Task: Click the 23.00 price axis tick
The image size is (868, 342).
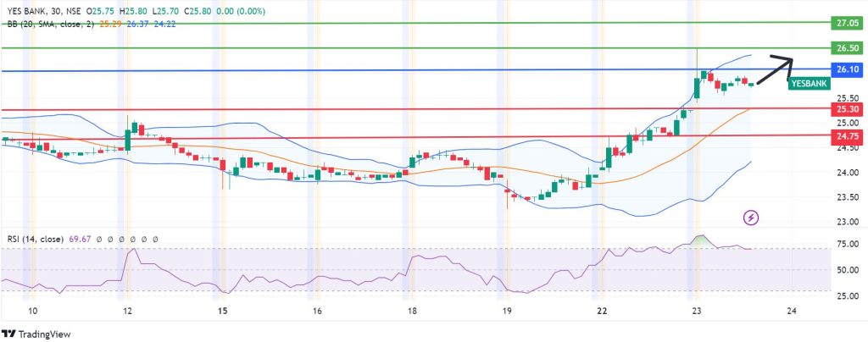Action: (848, 223)
